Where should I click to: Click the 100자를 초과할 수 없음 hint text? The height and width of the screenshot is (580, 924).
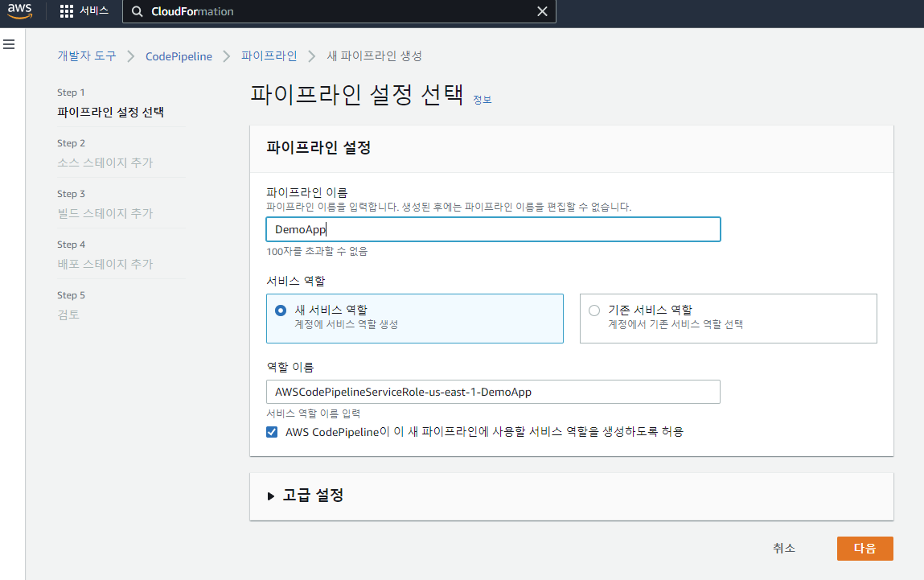pos(317,252)
